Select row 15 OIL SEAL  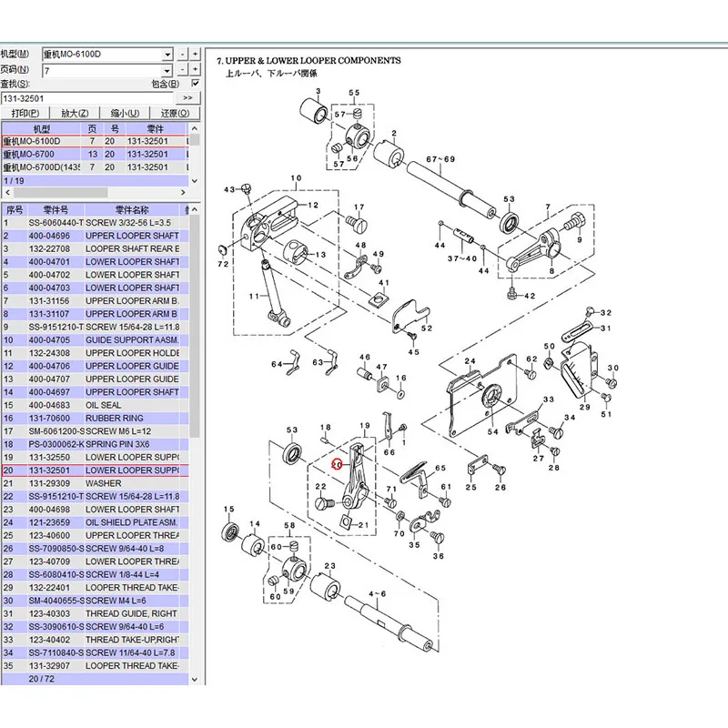pos(95,405)
